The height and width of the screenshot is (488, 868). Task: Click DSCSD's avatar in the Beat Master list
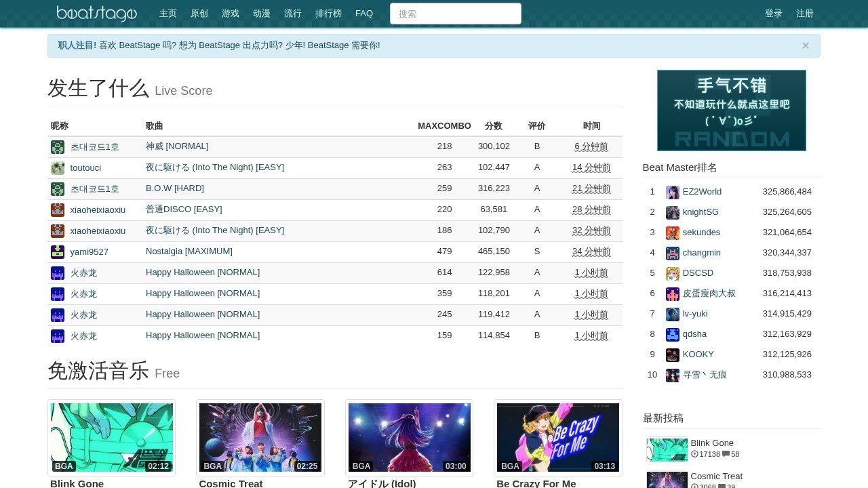[672, 273]
